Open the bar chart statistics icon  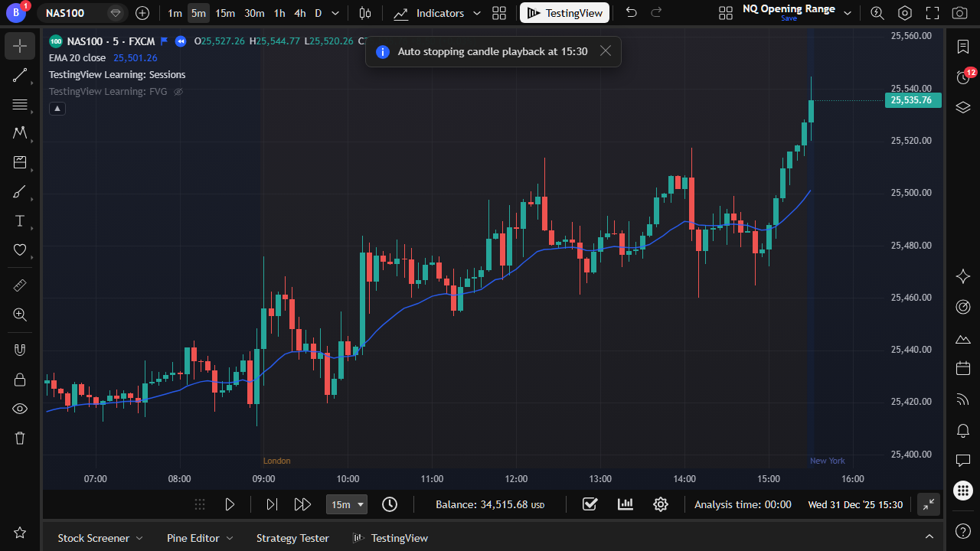coord(626,504)
